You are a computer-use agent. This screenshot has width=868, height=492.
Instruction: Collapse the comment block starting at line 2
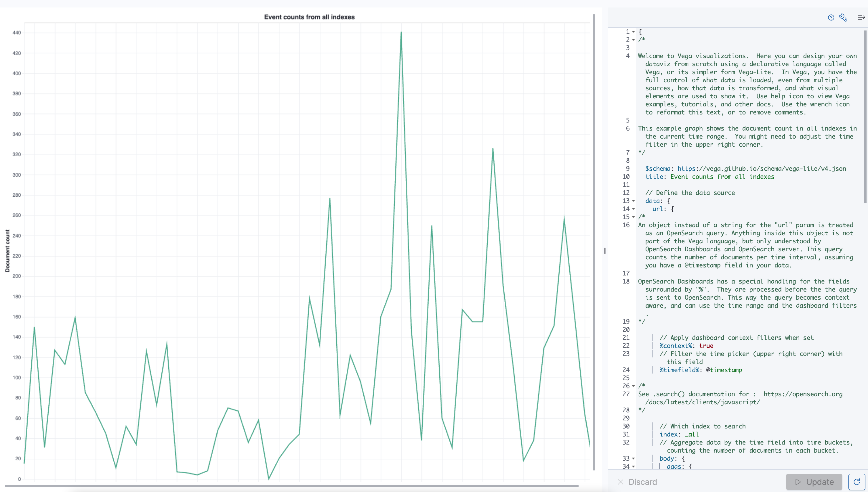pyautogui.click(x=633, y=39)
